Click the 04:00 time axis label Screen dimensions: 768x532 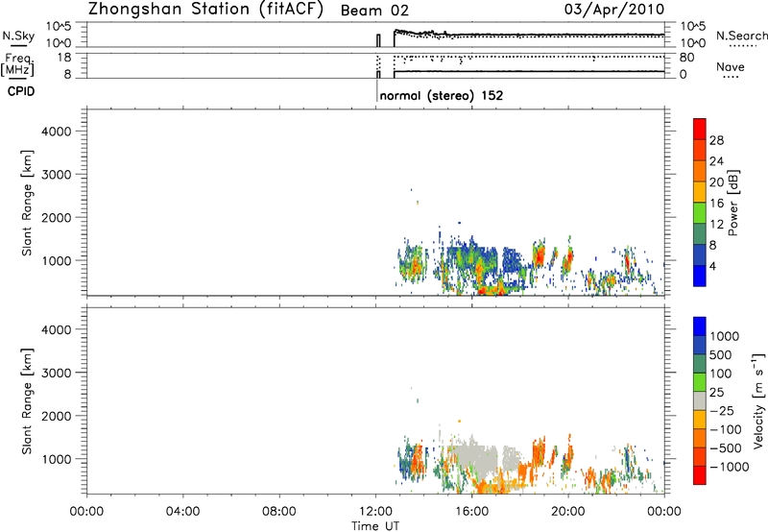[182, 512]
